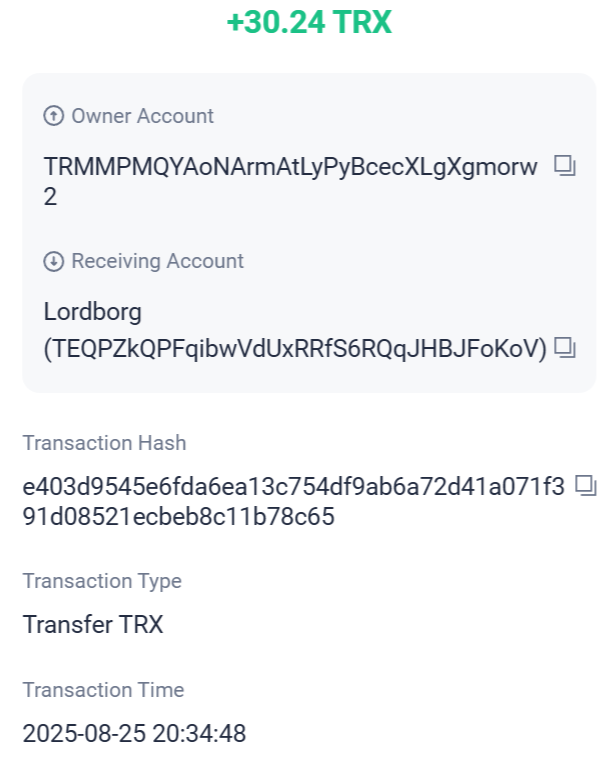
Task: Click the Transfer TRX value
Action: 93,624
